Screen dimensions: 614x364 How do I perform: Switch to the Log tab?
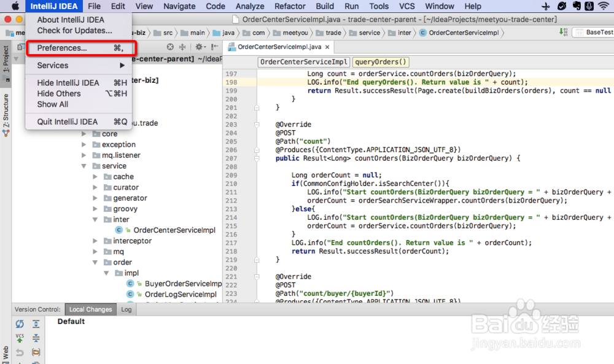click(126, 309)
